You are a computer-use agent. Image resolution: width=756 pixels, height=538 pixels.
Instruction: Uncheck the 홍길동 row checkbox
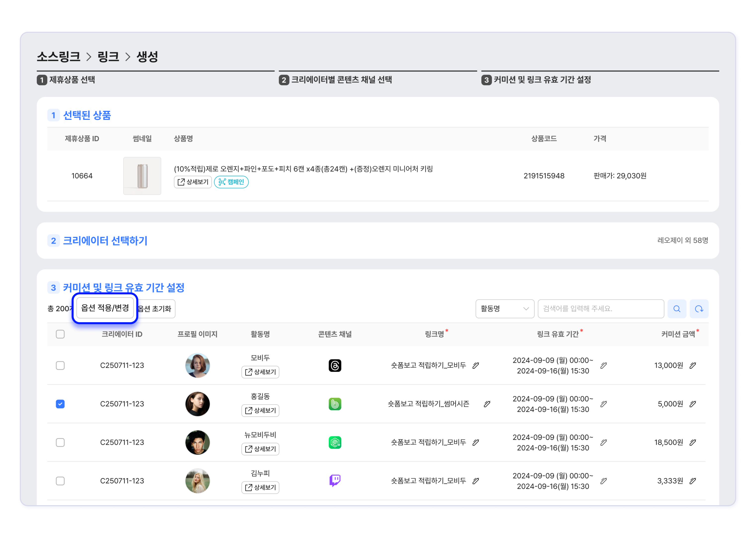click(x=60, y=404)
